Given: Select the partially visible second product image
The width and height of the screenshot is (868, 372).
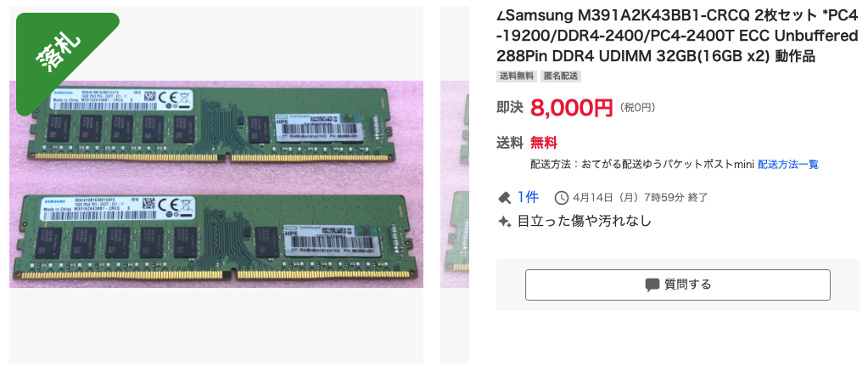Looking at the screenshot, I should (x=455, y=184).
